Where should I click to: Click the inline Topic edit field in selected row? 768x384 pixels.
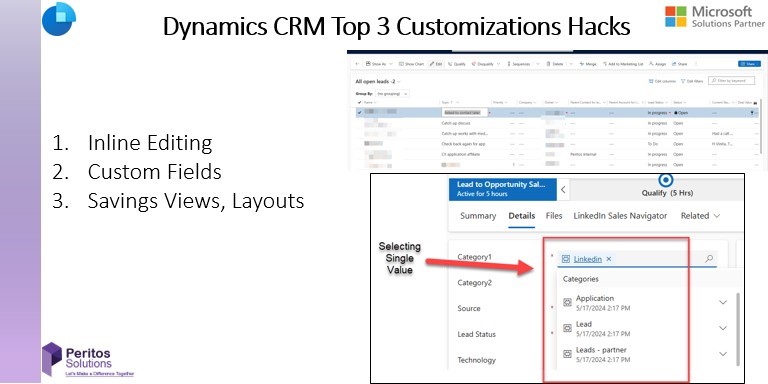[464, 112]
